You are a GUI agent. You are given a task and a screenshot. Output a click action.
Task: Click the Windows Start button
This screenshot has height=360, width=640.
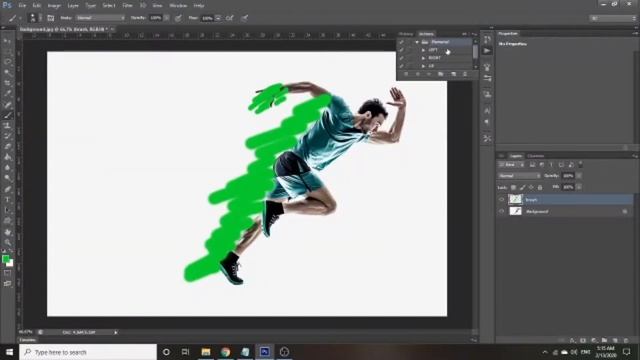[9, 352]
